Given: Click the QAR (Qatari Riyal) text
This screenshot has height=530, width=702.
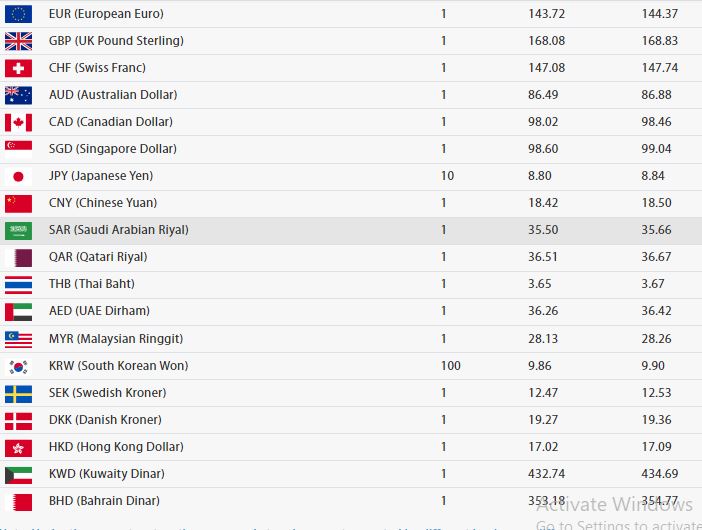Looking at the screenshot, I should 98,257.
